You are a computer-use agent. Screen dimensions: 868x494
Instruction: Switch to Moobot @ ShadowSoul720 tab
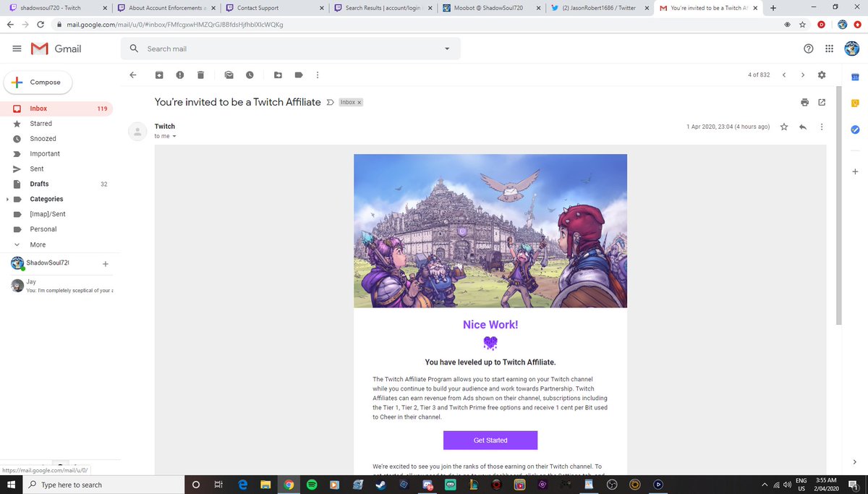[490, 8]
